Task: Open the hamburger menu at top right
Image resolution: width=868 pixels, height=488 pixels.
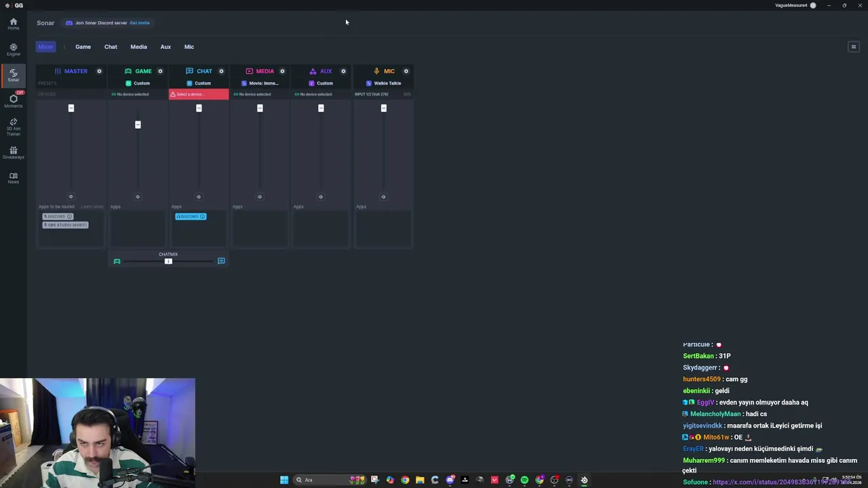Action: 854,47
